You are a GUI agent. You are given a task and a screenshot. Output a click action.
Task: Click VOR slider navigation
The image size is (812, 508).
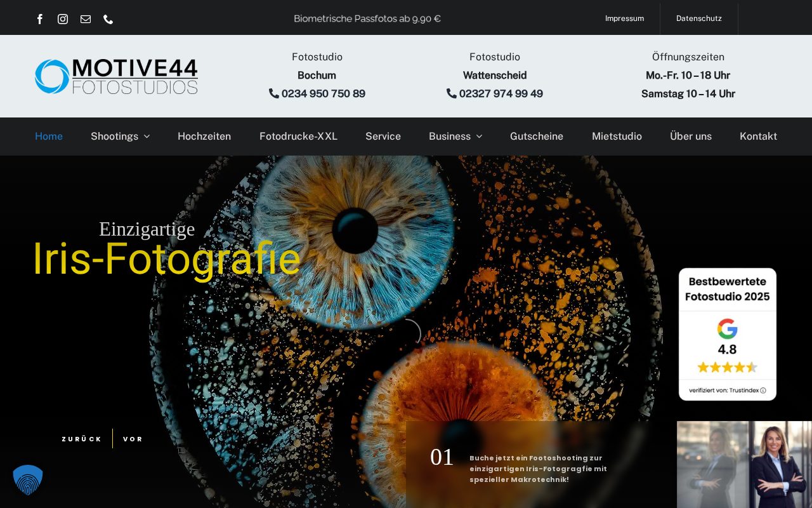[133, 439]
